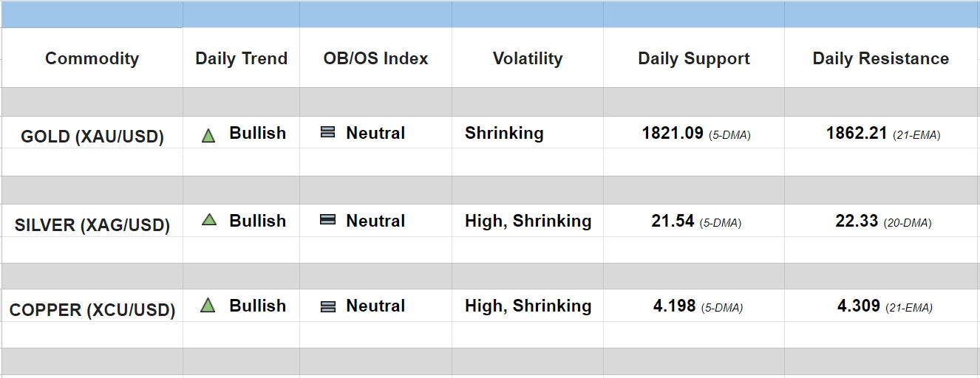Click Copper's daily resistance value 4.309
Screen dimensions: 980x378
tap(858, 306)
